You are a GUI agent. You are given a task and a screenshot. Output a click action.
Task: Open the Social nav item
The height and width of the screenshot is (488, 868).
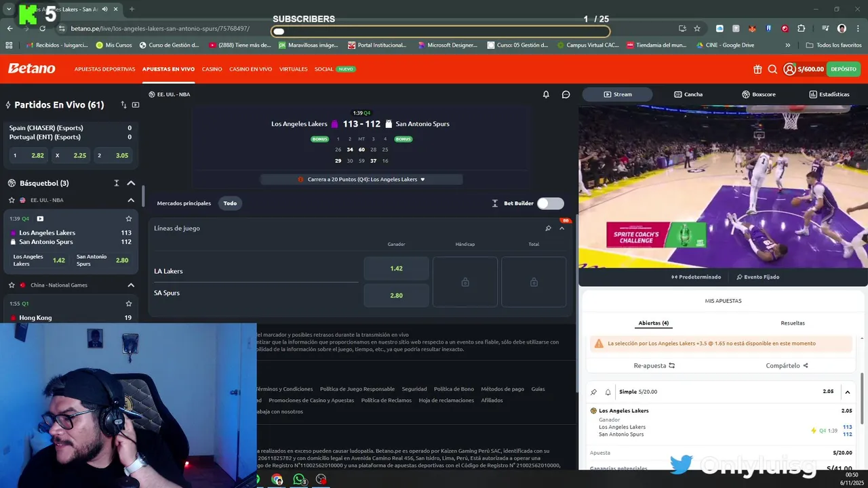click(x=334, y=69)
